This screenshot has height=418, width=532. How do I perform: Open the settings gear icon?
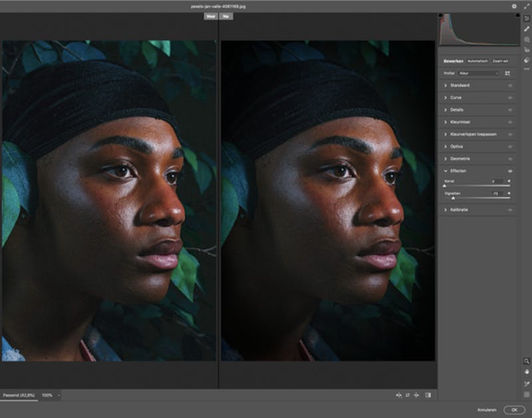coord(514,7)
